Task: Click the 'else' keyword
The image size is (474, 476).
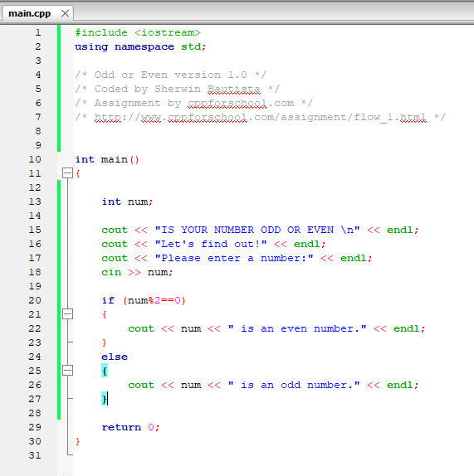Action: pyautogui.click(x=115, y=357)
